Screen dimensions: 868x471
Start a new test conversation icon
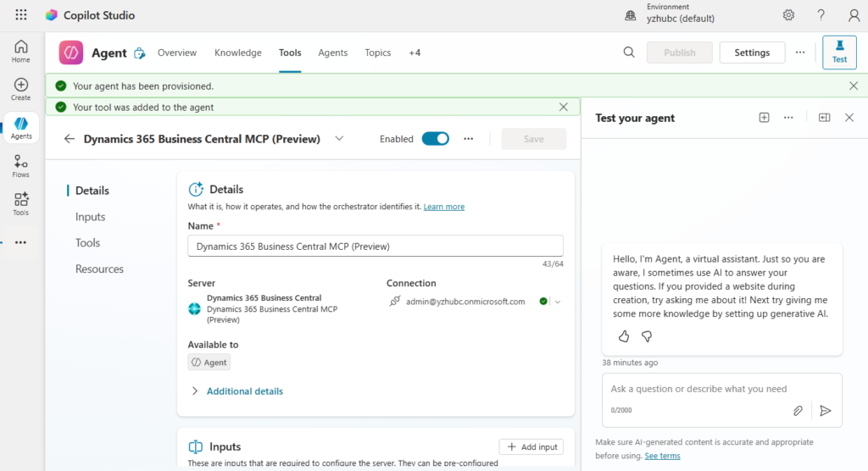pos(764,118)
